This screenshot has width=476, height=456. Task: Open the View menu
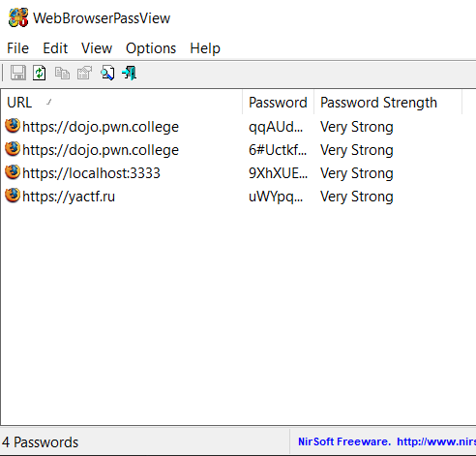pyautogui.click(x=97, y=48)
